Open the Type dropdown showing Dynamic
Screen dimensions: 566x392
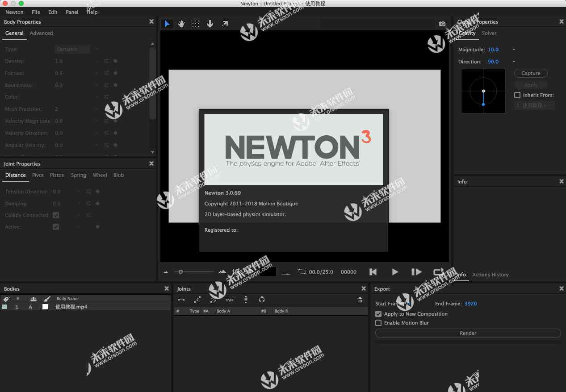pos(73,49)
